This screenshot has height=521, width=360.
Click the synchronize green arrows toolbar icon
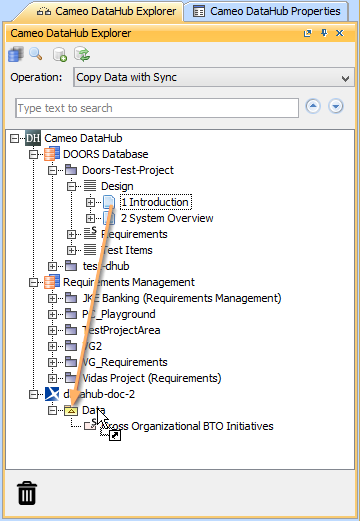82,54
